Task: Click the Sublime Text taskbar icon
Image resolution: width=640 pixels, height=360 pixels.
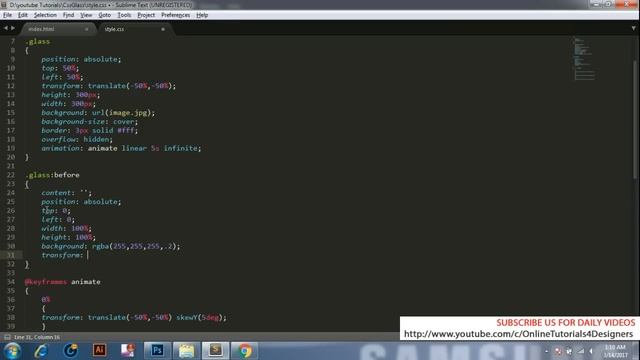Action: (216, 350)
